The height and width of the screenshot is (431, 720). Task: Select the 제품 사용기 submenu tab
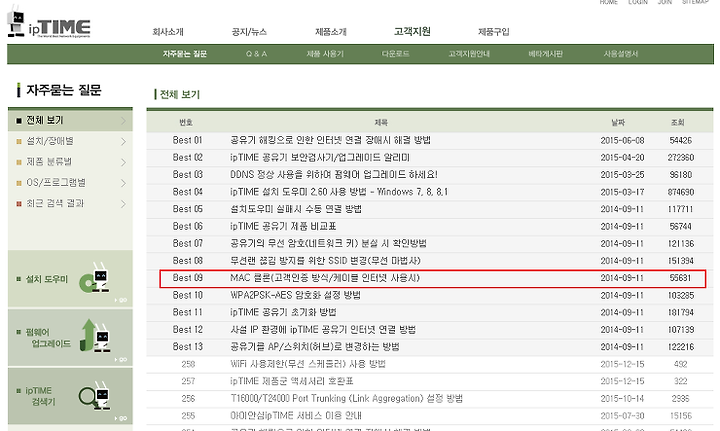(325, 54)
